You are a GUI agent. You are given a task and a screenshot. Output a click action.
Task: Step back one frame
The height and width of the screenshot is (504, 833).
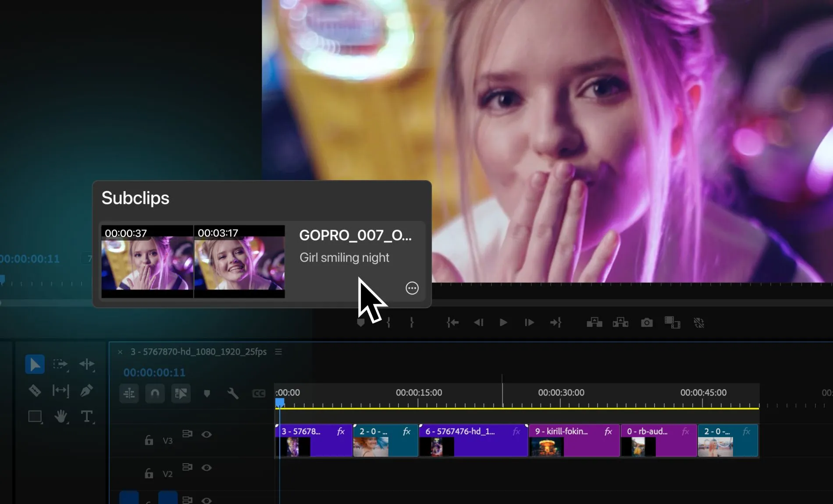(x=478, y=323)
